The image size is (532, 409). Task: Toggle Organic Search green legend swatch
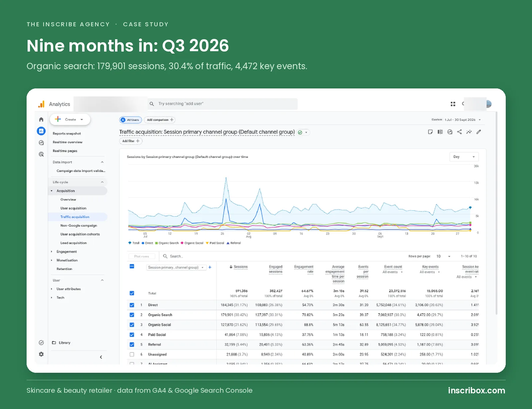tap(156, 243)
